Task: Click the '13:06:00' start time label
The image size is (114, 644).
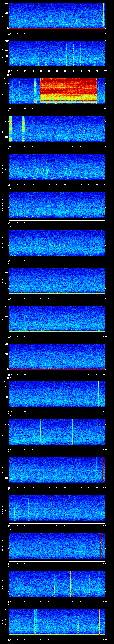Action: (9, 223)
